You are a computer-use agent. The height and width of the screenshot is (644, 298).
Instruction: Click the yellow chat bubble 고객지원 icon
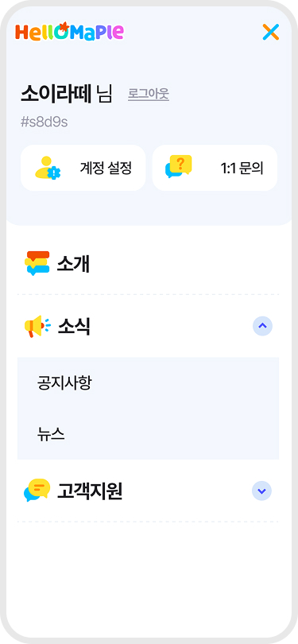(x=37, y=491)
